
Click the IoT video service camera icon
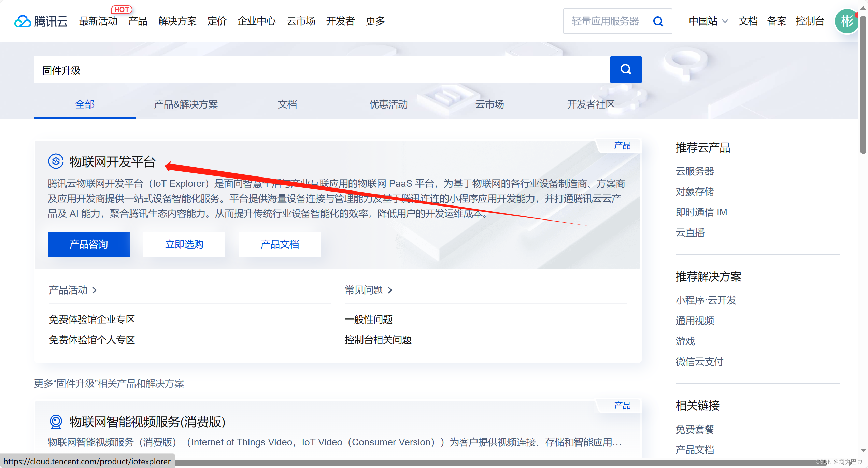pyautogui.click(x=56, y=422)
